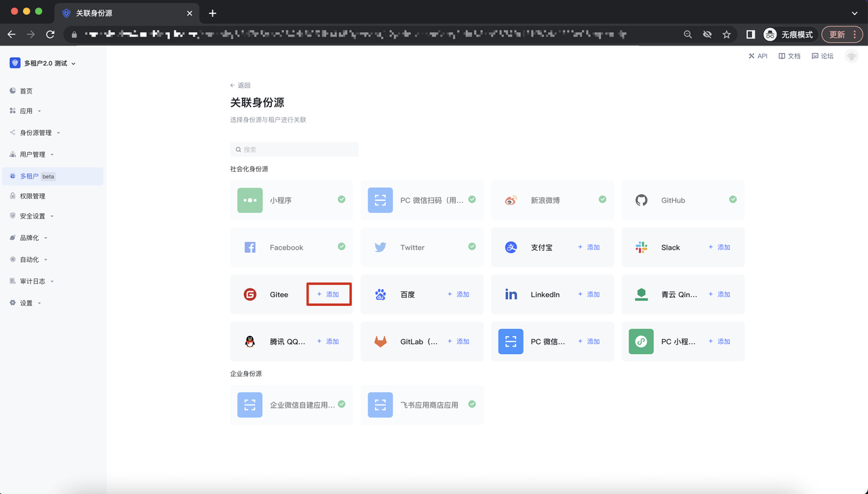Toggle the checkmark on 飞书应用商店应用 card

(x=472, y=404)
